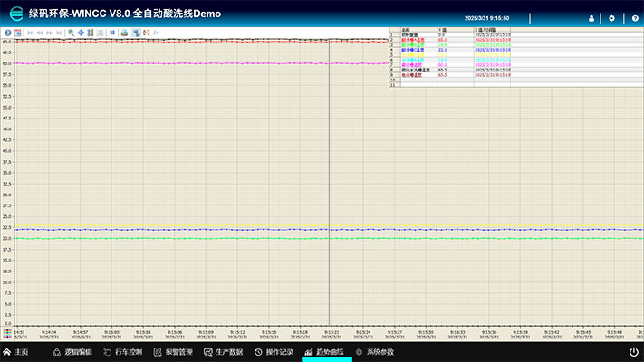Open 报警管理 alarm management tab
Screen dimensions: 644x362
(x=173, y=351)
